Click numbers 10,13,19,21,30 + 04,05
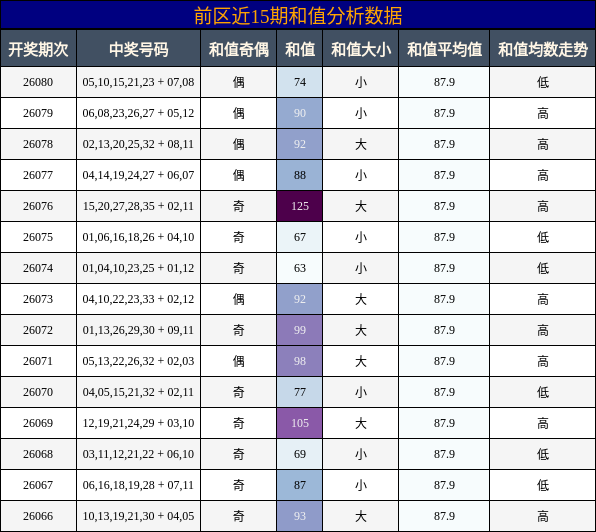The width and height of the screenshot is (596, 532). coord(138,516)
